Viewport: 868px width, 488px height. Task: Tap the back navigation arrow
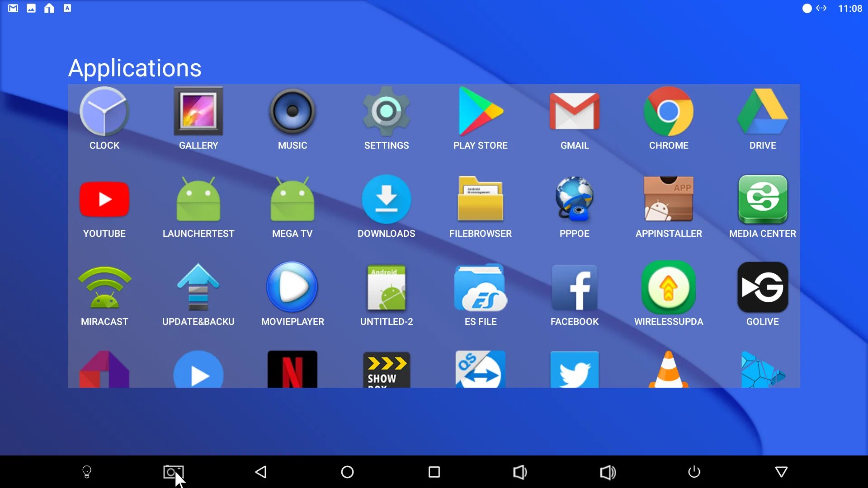coord(260,471)
